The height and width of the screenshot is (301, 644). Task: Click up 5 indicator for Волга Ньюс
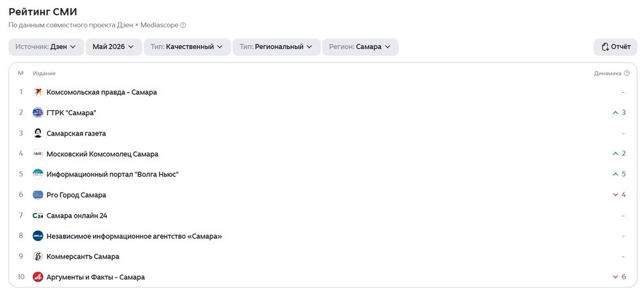619,174
